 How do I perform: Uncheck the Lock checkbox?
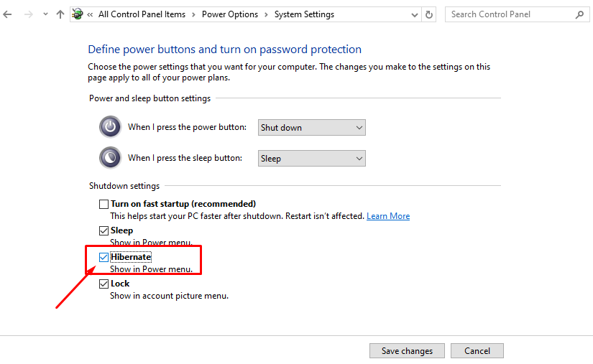[x=104, y=284]
